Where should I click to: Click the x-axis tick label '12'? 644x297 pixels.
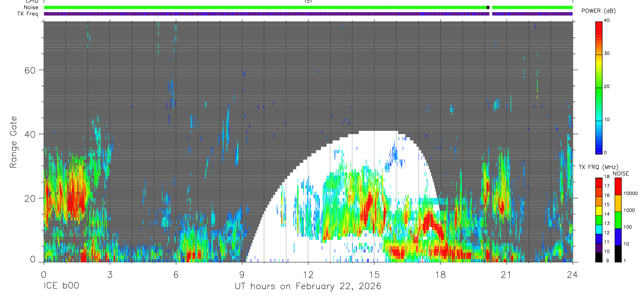308,274
